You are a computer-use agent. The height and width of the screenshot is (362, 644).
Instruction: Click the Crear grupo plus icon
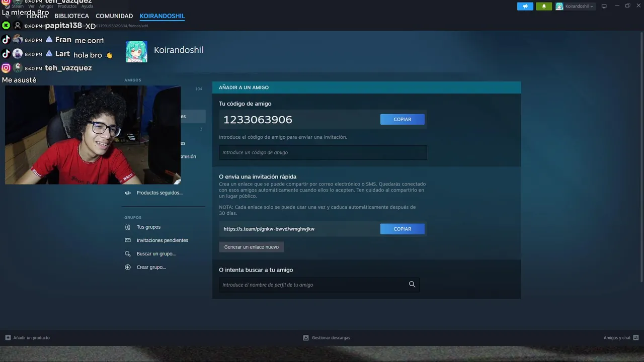[128, 267]
